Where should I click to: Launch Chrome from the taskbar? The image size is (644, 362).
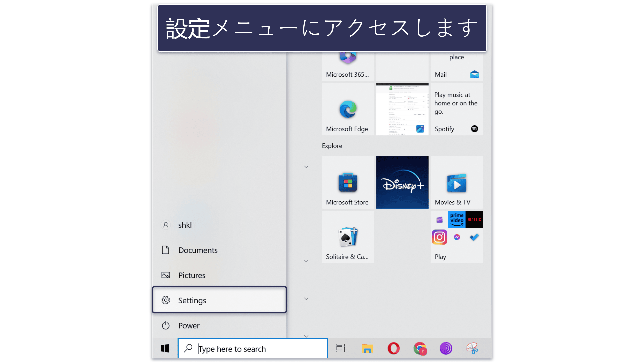(x=420, y=348)
